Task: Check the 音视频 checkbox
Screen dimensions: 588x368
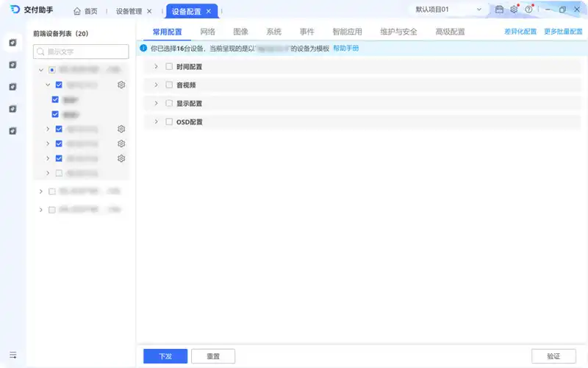Action: (x=169, y=85)
